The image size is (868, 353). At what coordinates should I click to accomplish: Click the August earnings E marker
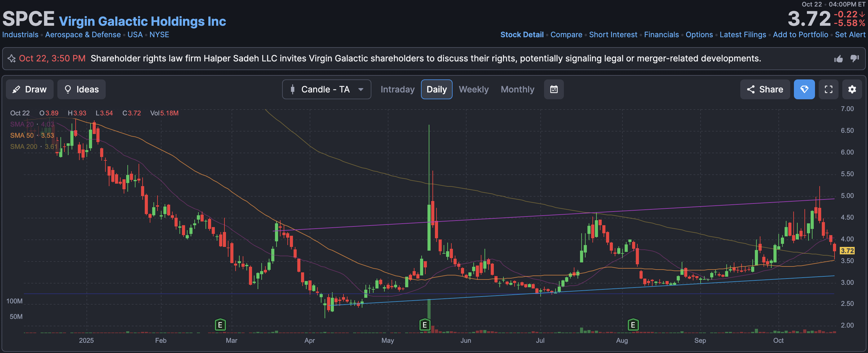click(x=633, y=325)
